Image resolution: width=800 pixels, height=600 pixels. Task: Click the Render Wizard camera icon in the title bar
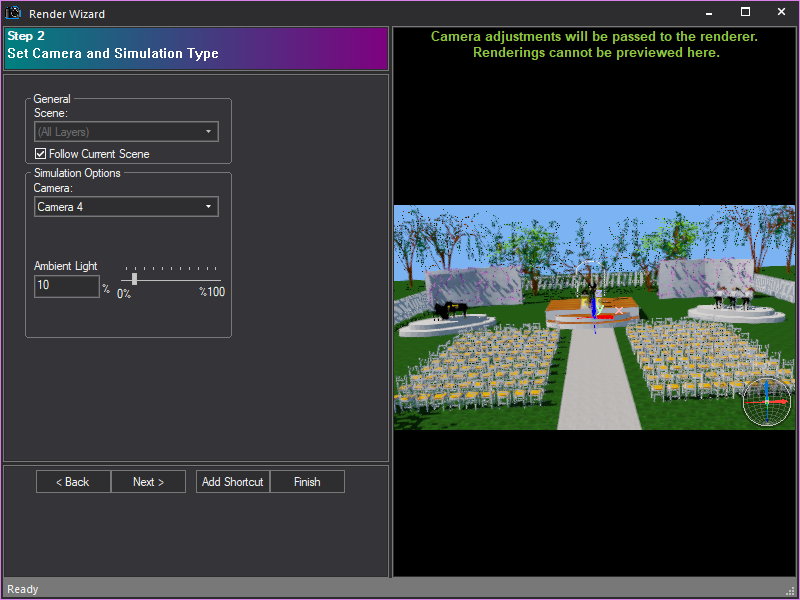(13, 13)
